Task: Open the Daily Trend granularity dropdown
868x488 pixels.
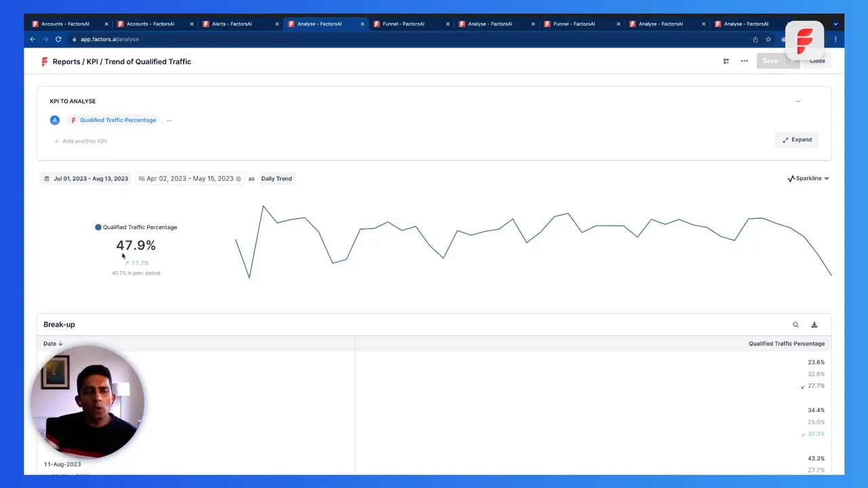Action: [276, 179]
